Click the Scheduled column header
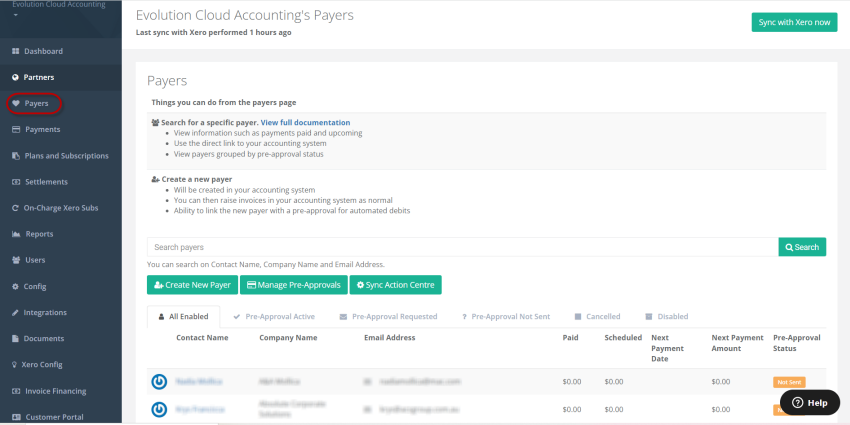 623,338
